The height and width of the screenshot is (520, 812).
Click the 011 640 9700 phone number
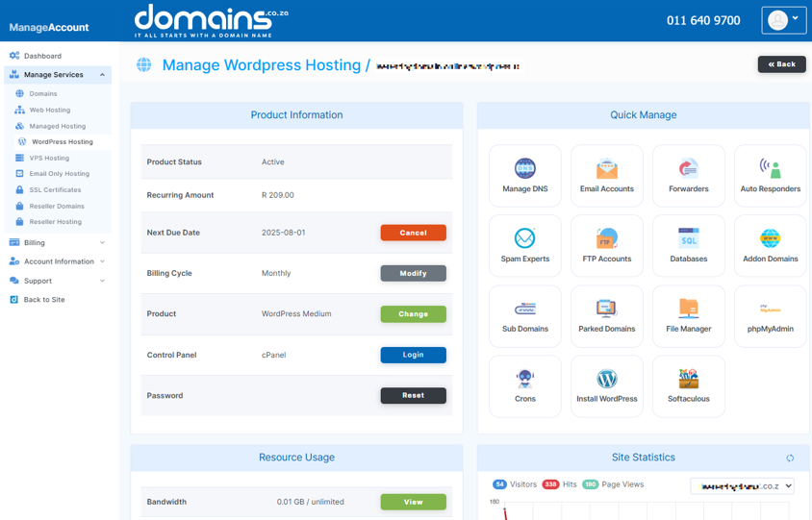tap(703, 21)
